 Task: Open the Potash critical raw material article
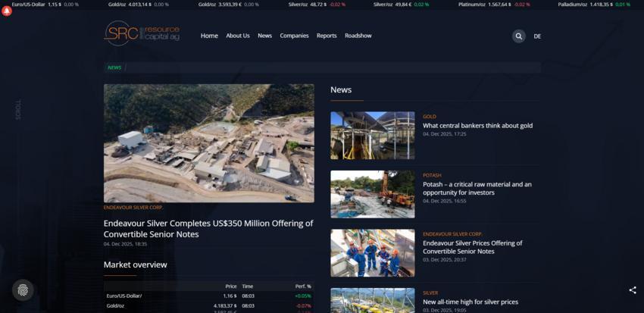tap(477, 189)
